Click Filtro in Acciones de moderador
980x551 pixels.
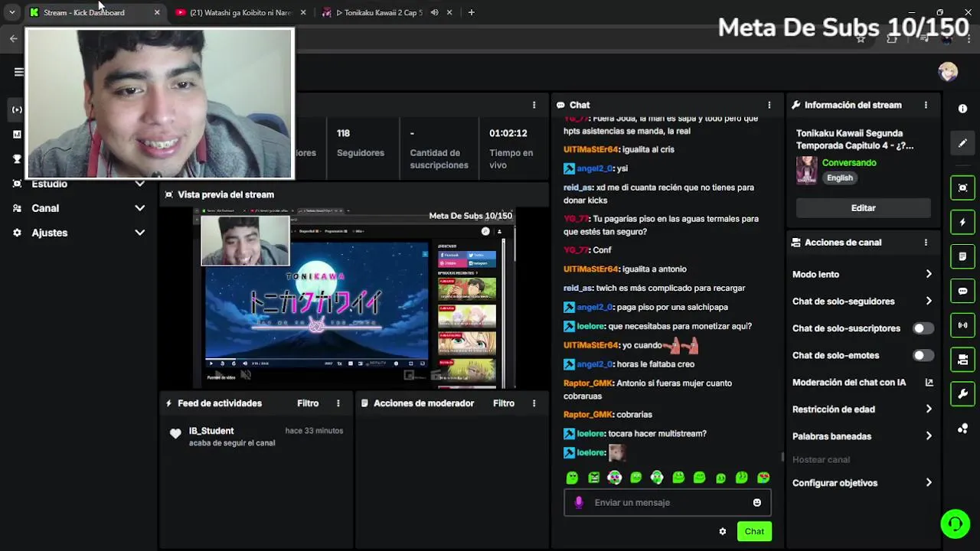point(504,403)
